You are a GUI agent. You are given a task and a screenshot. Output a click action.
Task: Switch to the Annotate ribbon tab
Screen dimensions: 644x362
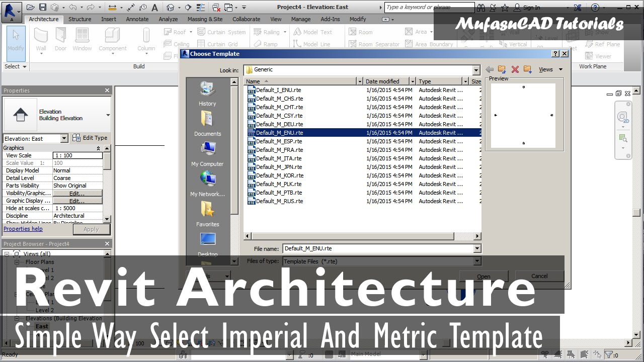coord(137,19)
